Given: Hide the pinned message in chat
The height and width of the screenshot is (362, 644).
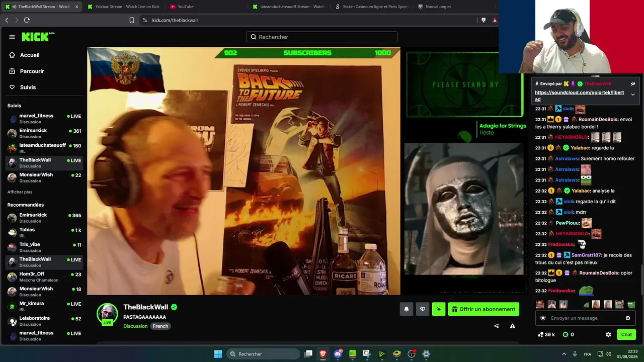Looking at the screenshot, I should (633, 84).
